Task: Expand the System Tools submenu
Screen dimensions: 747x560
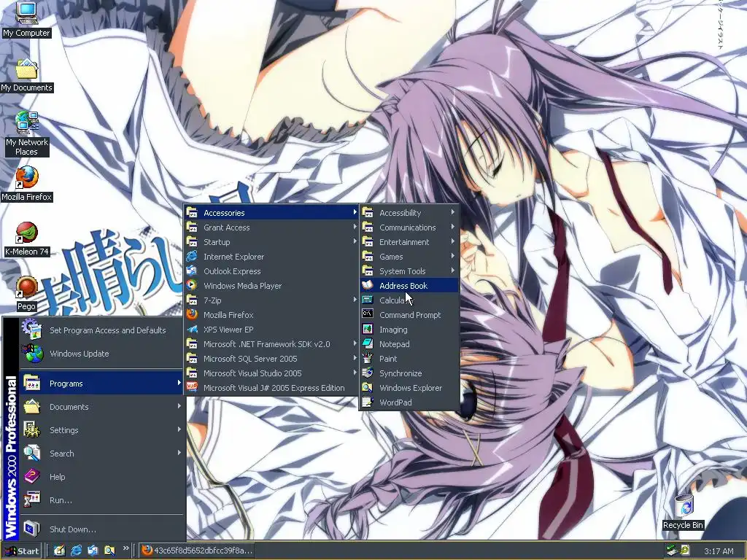Action: coord(409,271)
